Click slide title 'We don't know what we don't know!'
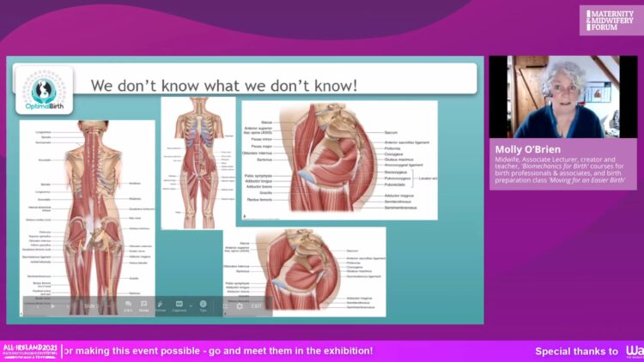 (x=224, y=86)
